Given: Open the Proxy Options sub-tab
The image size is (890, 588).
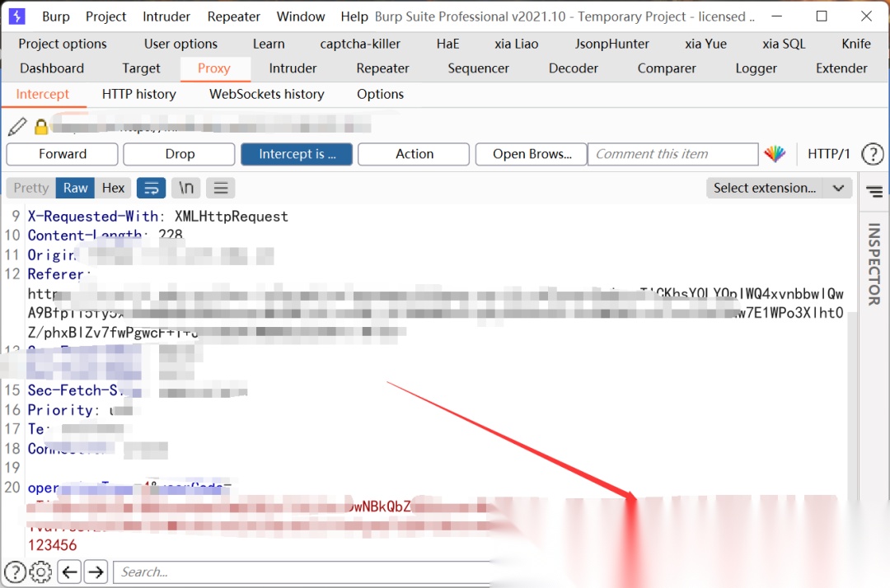Looking at the screenshot, I should click(380, 94).
